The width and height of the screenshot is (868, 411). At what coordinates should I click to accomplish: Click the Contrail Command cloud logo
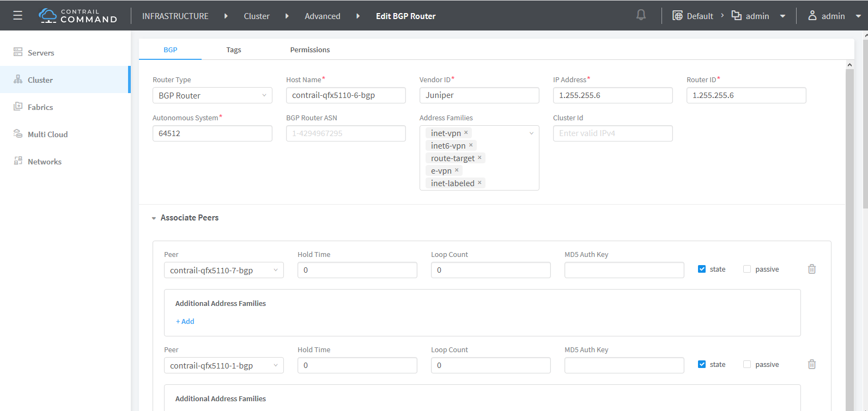[48, 15]
